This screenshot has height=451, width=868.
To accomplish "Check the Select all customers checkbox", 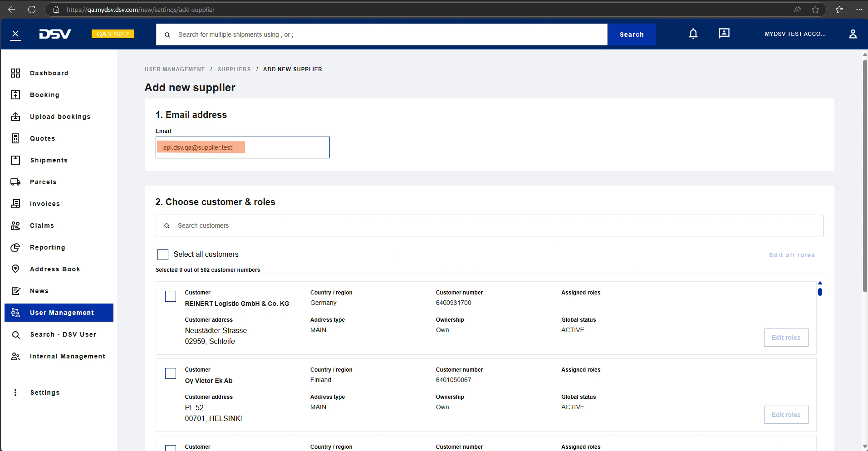I will [163, 255].
